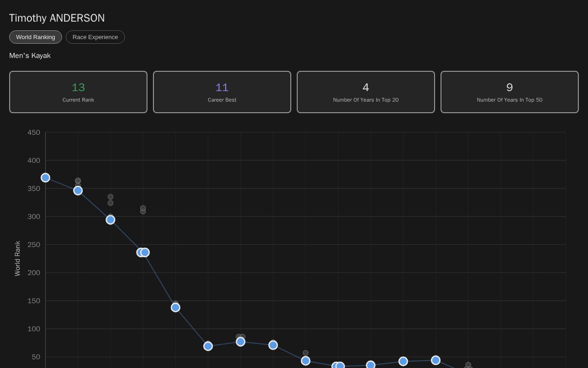Click the 150 label on the rank axis

[x=34, y=301]
